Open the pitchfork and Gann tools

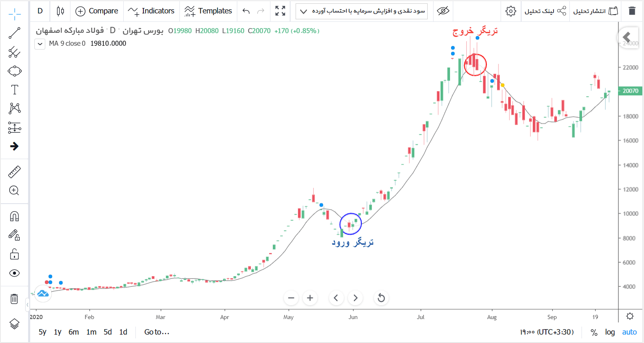click(14, 52)
